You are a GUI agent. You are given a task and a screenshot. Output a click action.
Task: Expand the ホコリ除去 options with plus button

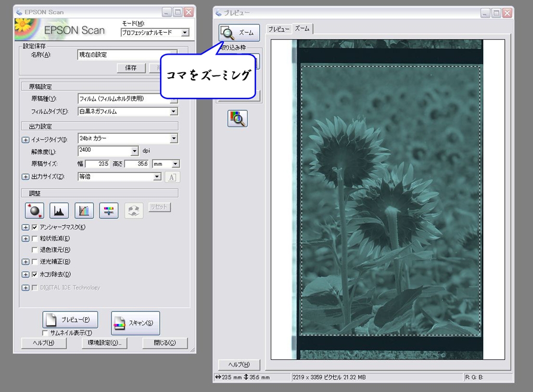(x=26, y=275)
